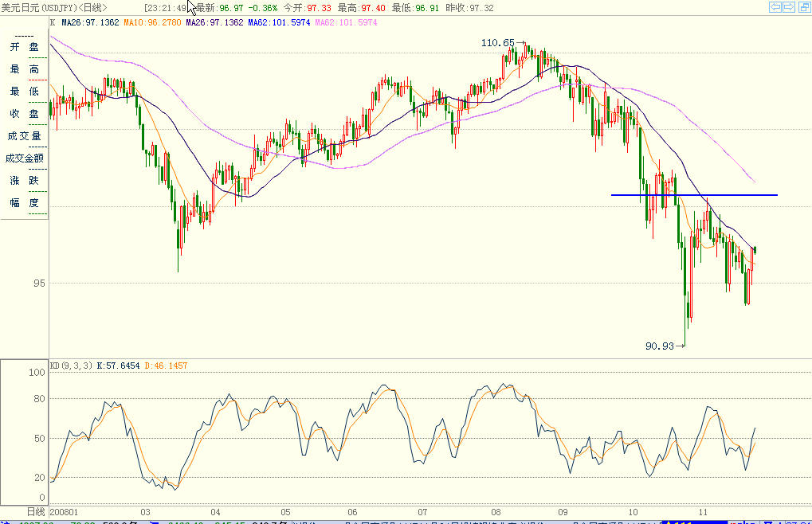This screenshot has height=524, width=812.
Task: Click the 昨收:97.32 previous close value
Action: [x=469, y=8]
